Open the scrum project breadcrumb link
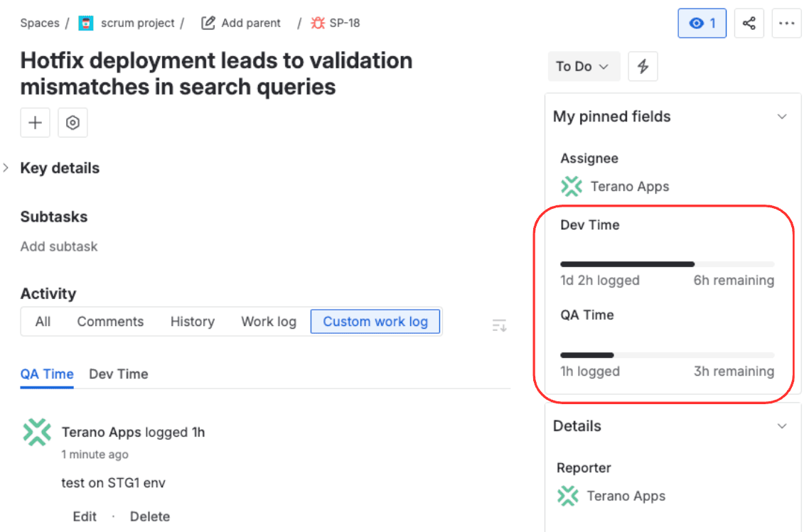Screen dimensions: 809x532 coord(137,23)
